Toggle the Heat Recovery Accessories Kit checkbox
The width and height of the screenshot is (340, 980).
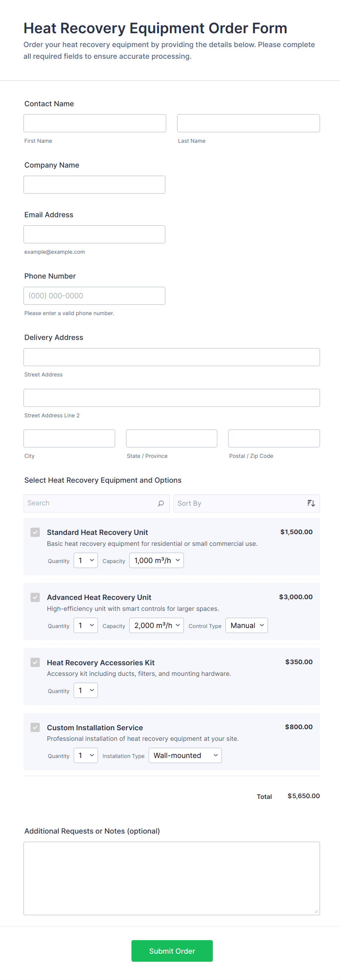35,662
